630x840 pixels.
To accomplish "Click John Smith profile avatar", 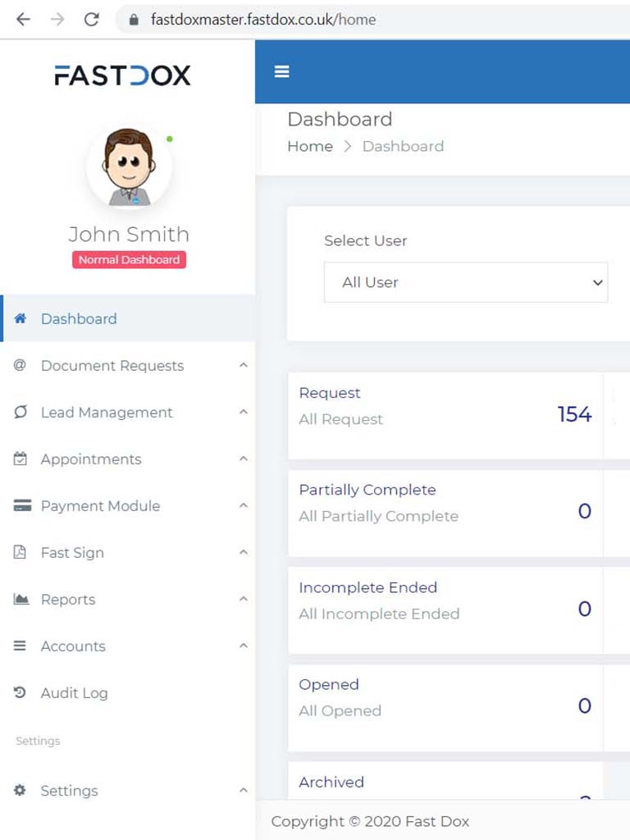I will [x=129, y=167].
